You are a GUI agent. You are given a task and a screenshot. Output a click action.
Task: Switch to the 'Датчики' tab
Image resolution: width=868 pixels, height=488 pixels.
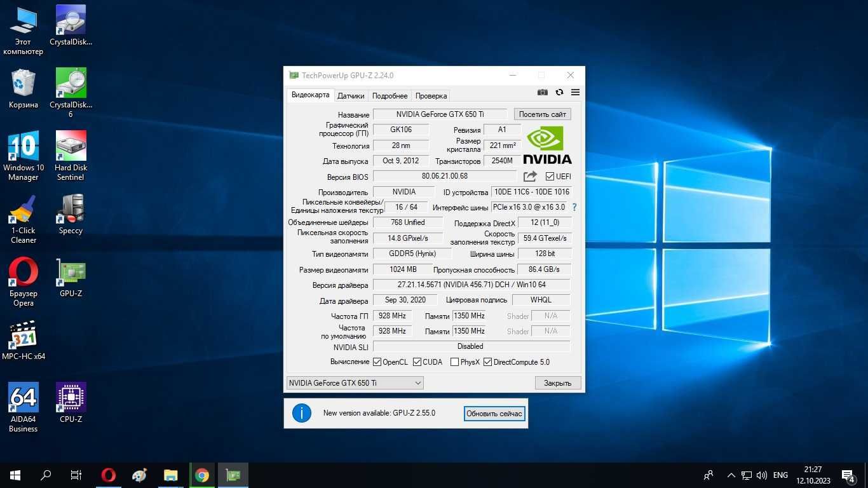(x=351, y=96)
